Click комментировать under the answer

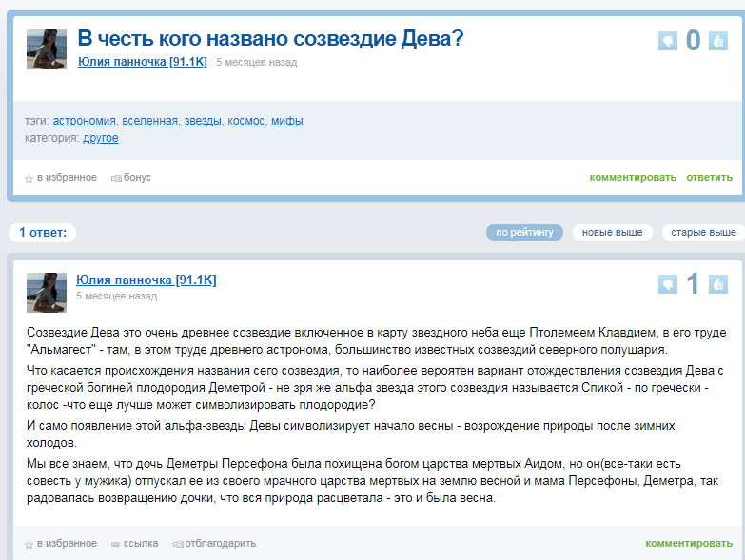click(689, 544)
